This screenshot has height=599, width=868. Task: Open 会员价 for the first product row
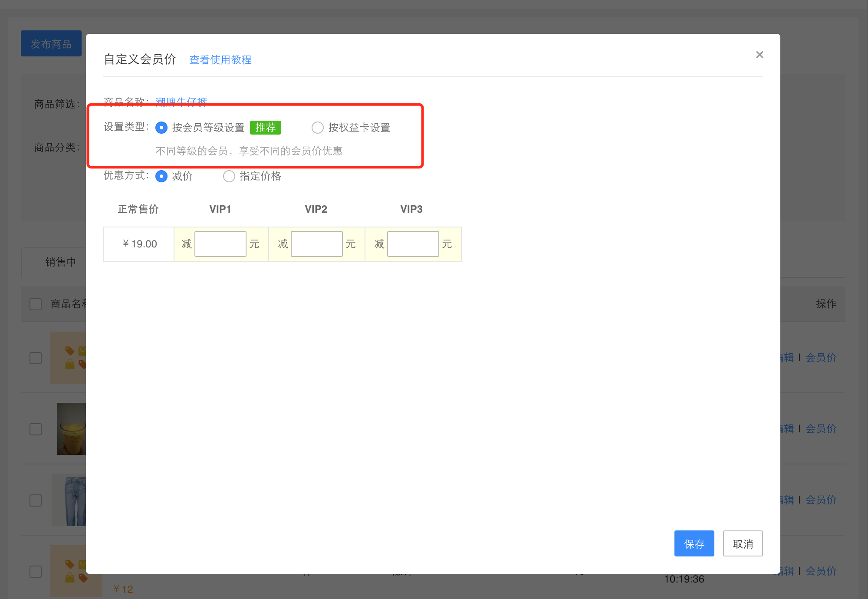click(821, 358)
